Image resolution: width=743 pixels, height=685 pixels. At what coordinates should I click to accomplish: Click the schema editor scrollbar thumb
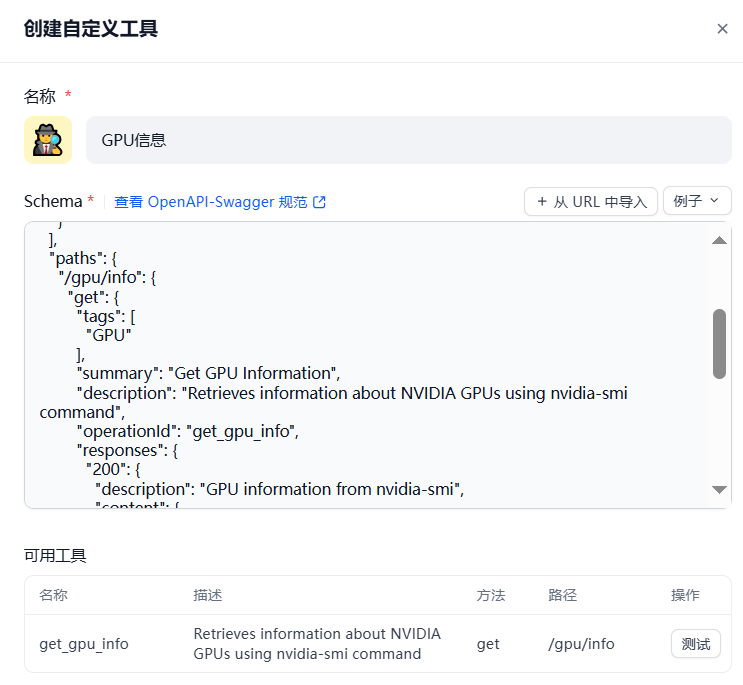pyautogui.click(x=719, y=343)
